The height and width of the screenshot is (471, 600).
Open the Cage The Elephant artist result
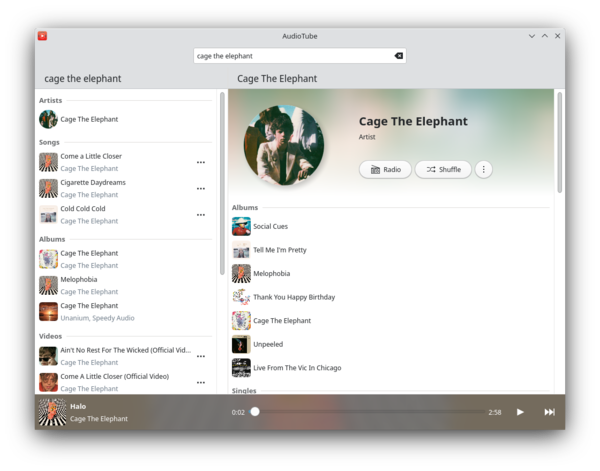126,119
